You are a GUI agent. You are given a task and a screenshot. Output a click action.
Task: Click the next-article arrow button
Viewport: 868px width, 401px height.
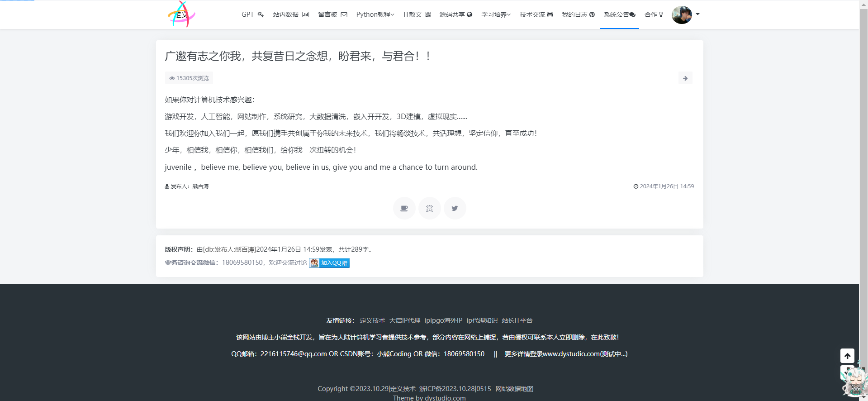tap(685, 78)
